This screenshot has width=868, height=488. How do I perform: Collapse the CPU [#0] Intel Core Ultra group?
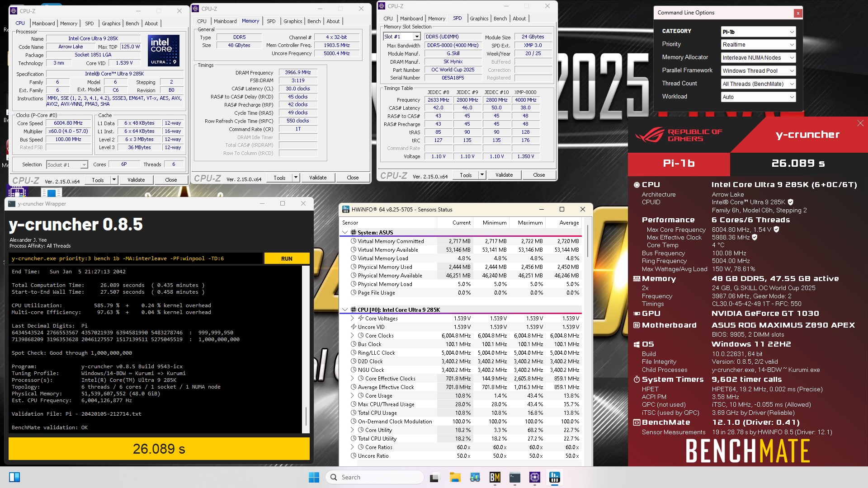345,310
